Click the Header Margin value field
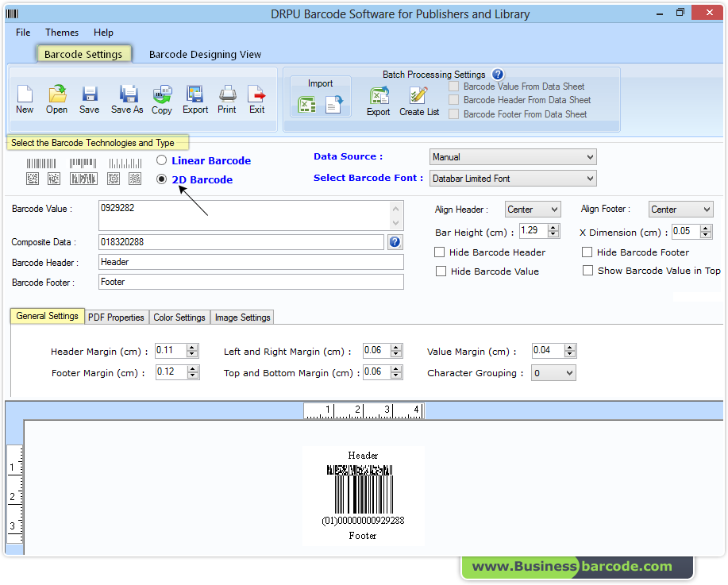 point(171,351)
